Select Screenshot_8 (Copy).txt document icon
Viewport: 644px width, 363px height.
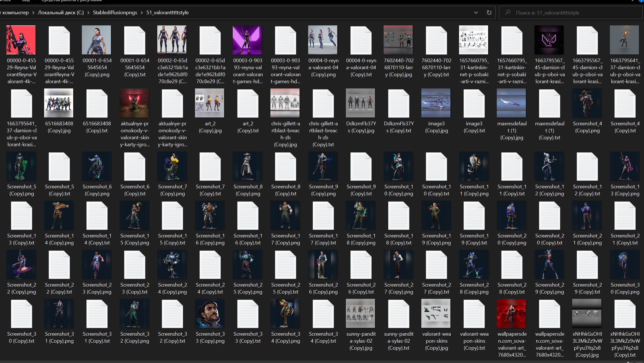[x=286, y=167]
